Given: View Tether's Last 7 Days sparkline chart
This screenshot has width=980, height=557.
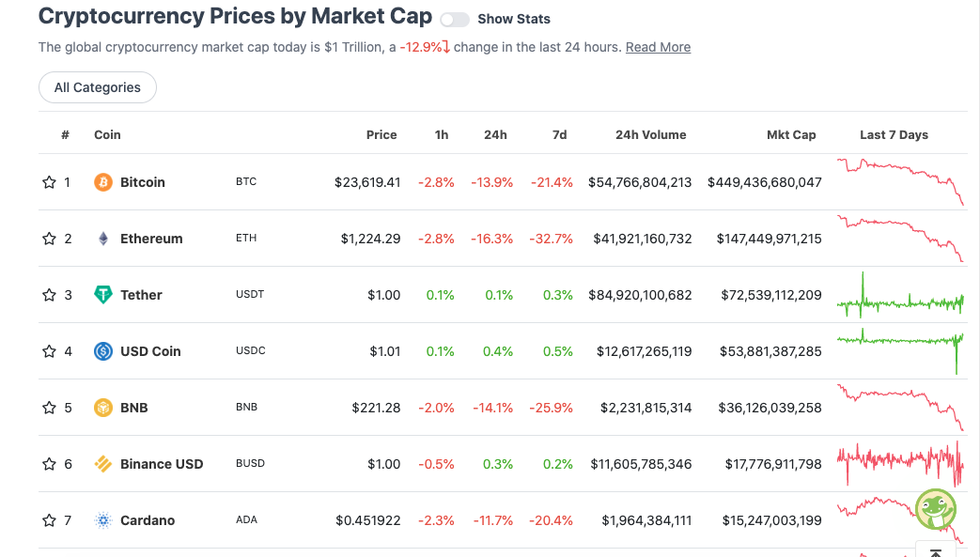Looking at the screenshot, I should pos(900,295).
